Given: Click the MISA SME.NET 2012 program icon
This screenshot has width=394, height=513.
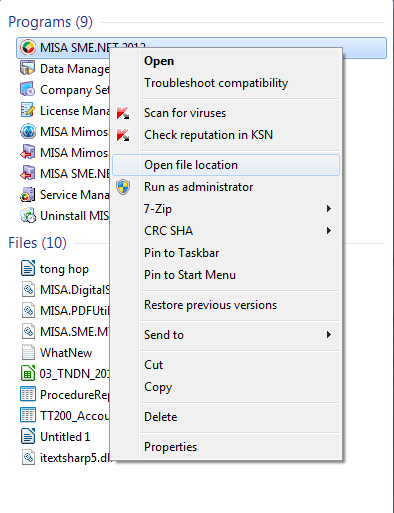Looking at the screenshot, I should coord(28,47).
